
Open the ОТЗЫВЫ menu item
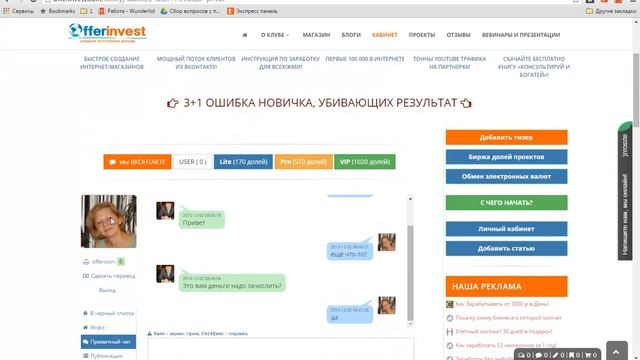click(x=458, y=35)
